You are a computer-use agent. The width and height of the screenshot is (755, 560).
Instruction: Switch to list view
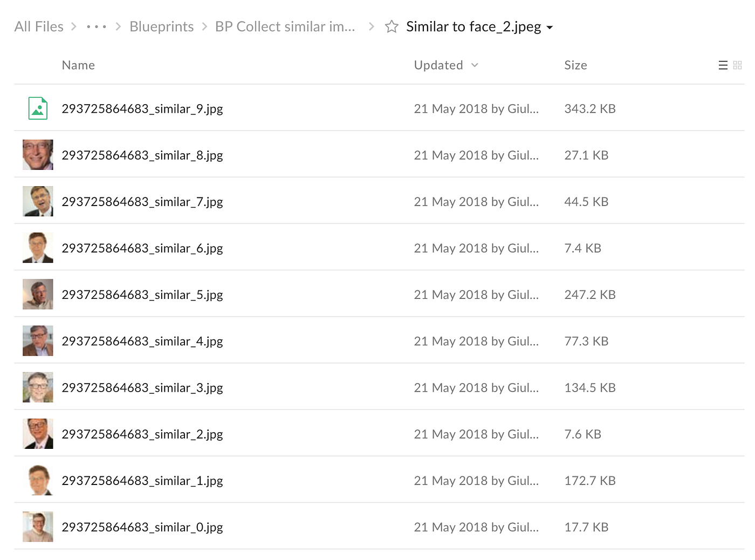[723, 65]
